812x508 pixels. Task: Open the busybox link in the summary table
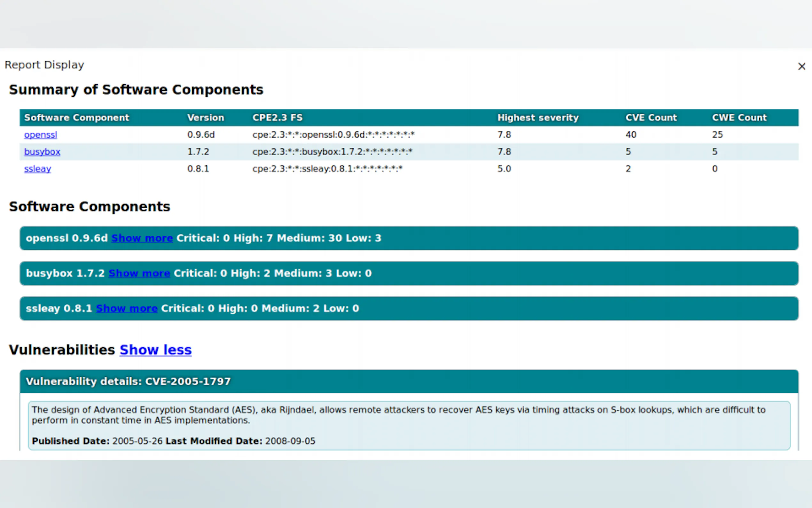[x=42, y=152]
